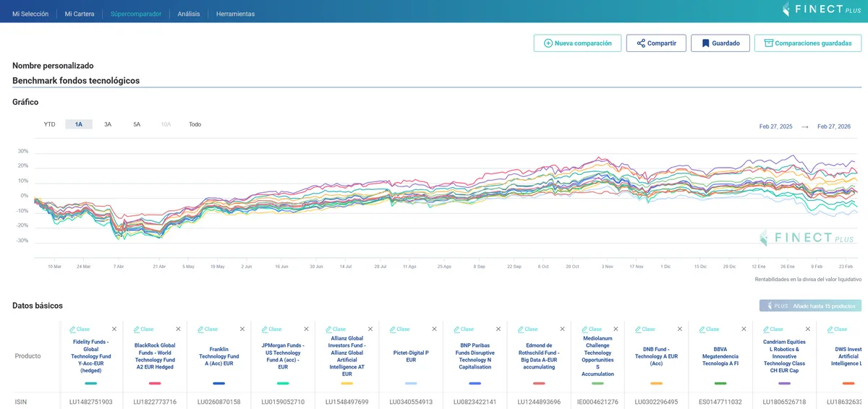Image resolution: width=868 pixels, height=409 pixels.
Task: Select the 3A chart period
Action: click(108, 124)
